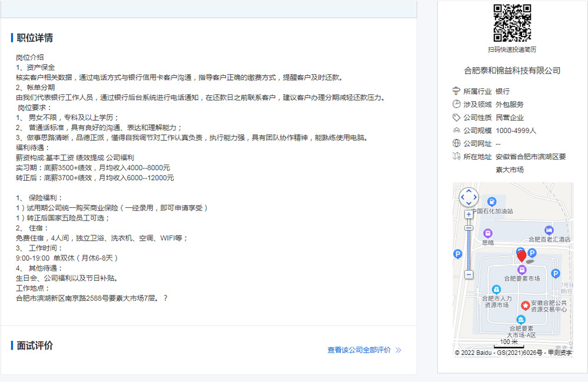
Task: Click the red location pin on map
Action: pos(521,256)
